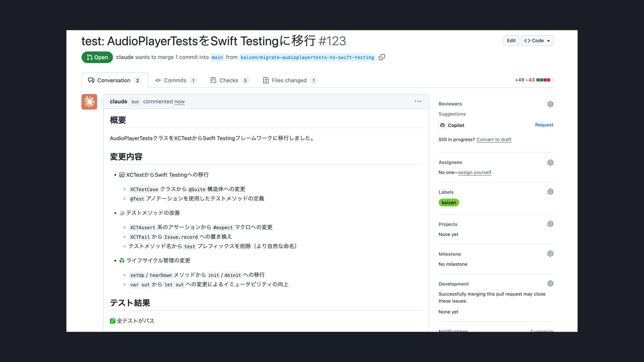Click the Edit title button
Image resolution: width=644 pixels, height=362 pixels.
click(511, 41)
